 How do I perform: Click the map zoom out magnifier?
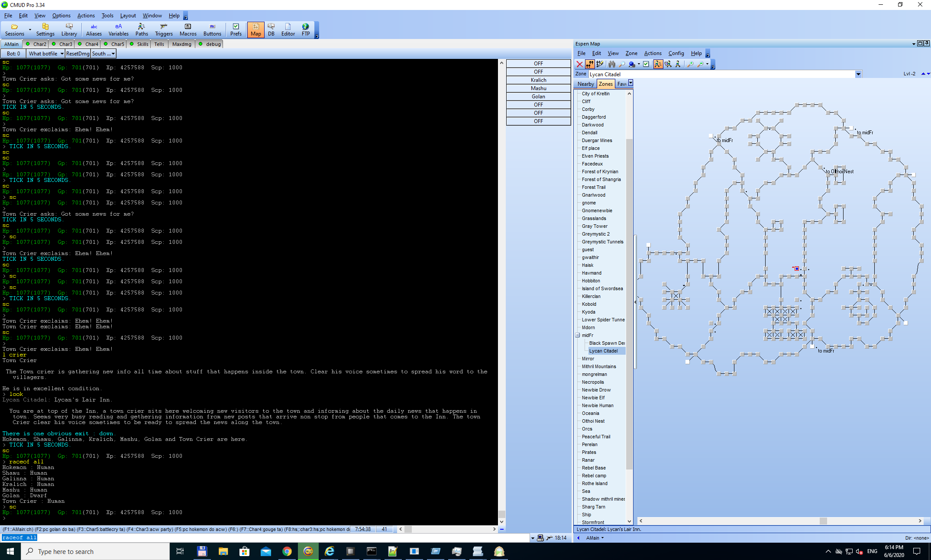(x=700, y=64)
